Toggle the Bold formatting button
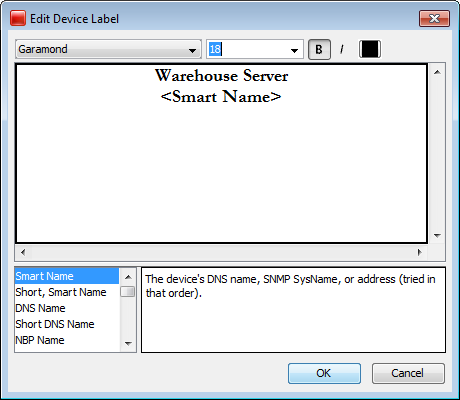The height and width of the screenshot is (400, 460). click(319, 49)
